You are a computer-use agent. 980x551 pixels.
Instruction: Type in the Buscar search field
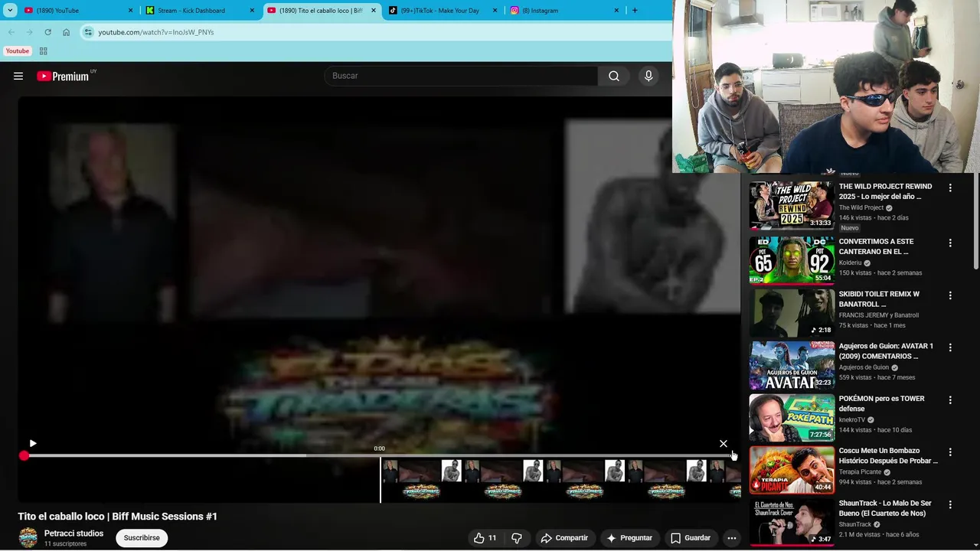(x=461, y=76)
